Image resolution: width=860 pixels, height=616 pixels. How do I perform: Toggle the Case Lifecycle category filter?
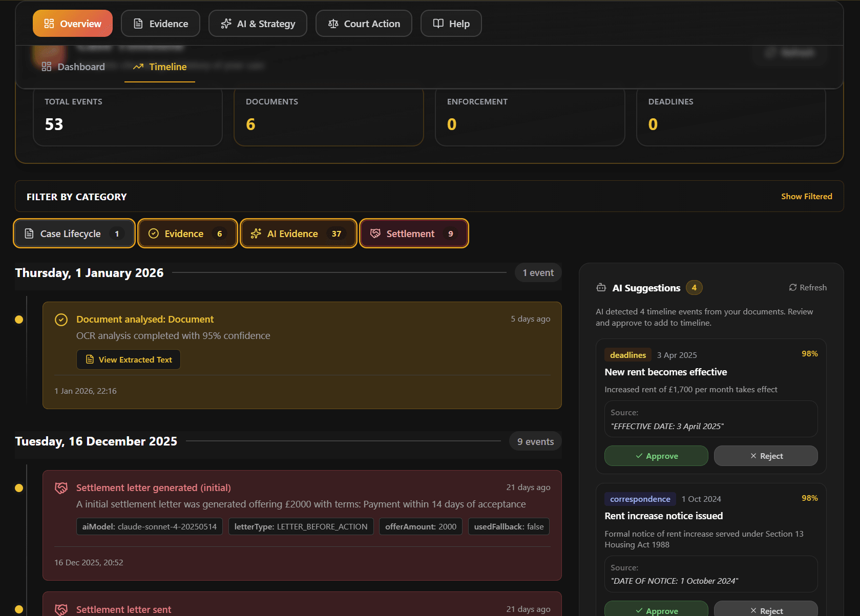tap(74, 233)
